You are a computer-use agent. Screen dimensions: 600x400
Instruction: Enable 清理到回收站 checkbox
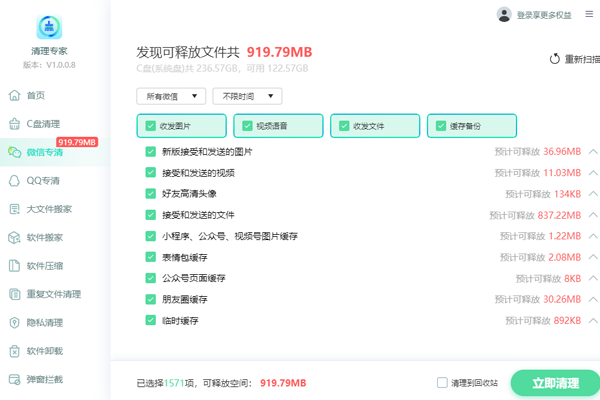tap(442, 382)
